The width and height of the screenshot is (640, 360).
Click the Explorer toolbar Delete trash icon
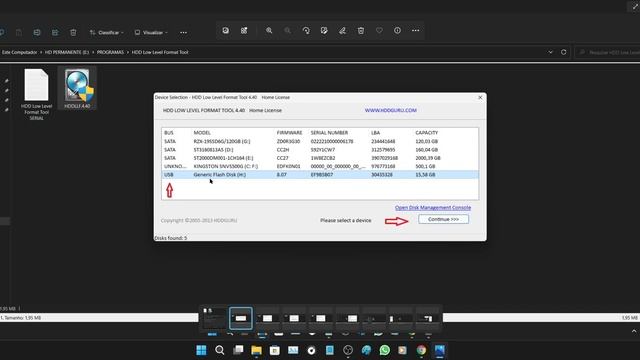tap(73, 32)
